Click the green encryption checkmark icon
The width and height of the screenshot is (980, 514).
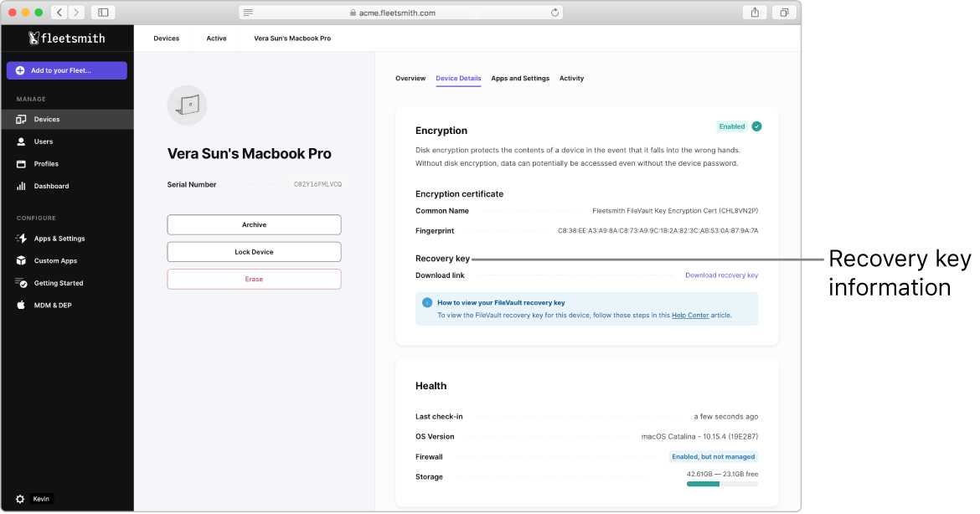[x=757, y=126]
